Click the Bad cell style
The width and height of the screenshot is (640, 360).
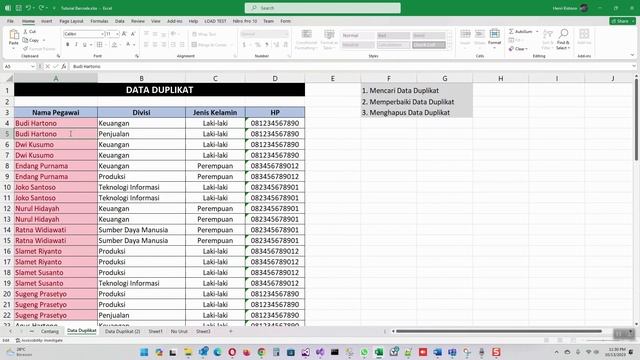pyautogui.click(x=393, y=36)
